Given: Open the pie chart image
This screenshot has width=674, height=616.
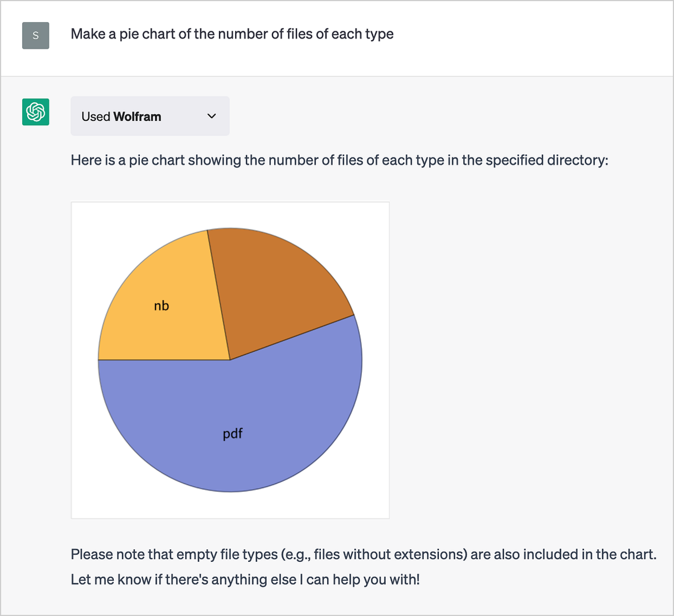Looking at the screenshot, I should (x=230, y=360).
